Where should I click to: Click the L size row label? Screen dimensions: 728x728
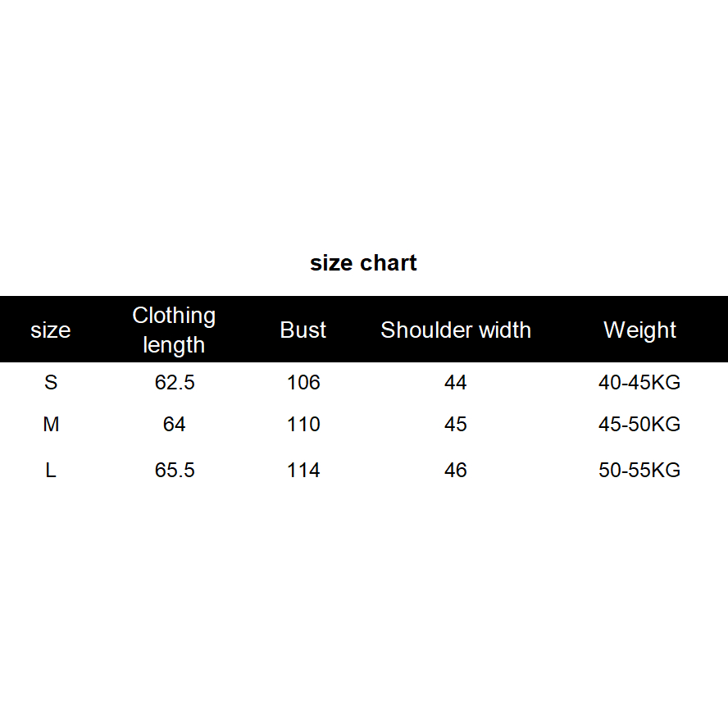(x=51, y=471)
